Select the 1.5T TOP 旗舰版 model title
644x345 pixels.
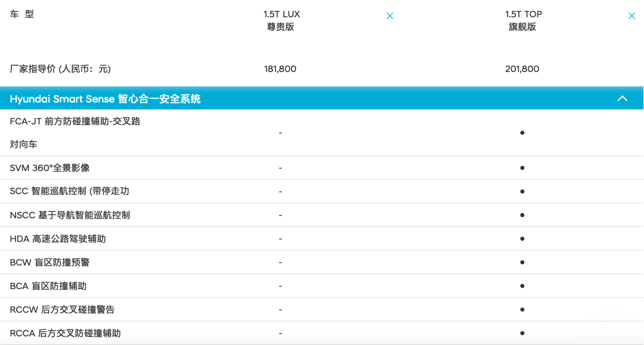523,21
